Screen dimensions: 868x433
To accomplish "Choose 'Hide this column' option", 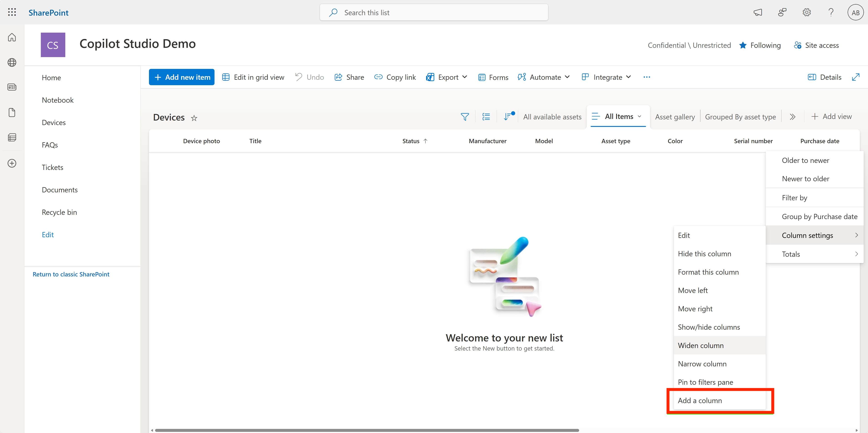I will (x=704, y=254).
